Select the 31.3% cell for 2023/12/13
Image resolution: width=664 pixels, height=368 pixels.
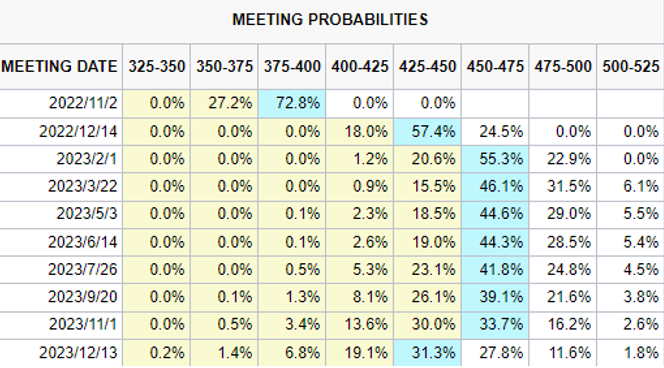(427, 353)
